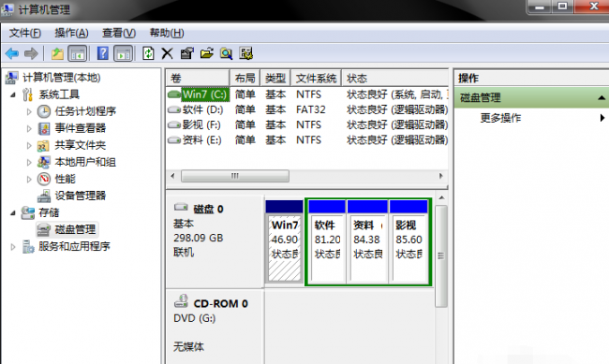Sort by the 状态 column header
This screenshot has width=609, height=364.
[395, 79]
